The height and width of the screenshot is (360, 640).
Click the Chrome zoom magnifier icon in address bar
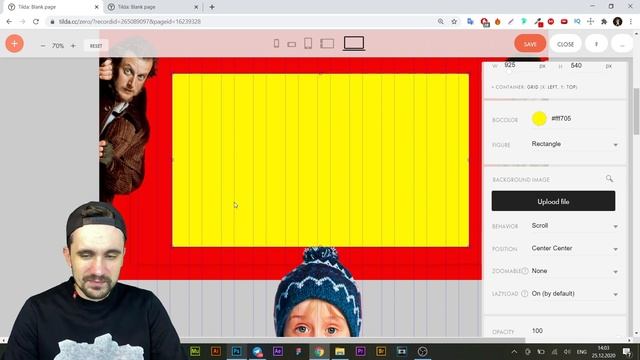pyautogui.click(x=440, y=21)
